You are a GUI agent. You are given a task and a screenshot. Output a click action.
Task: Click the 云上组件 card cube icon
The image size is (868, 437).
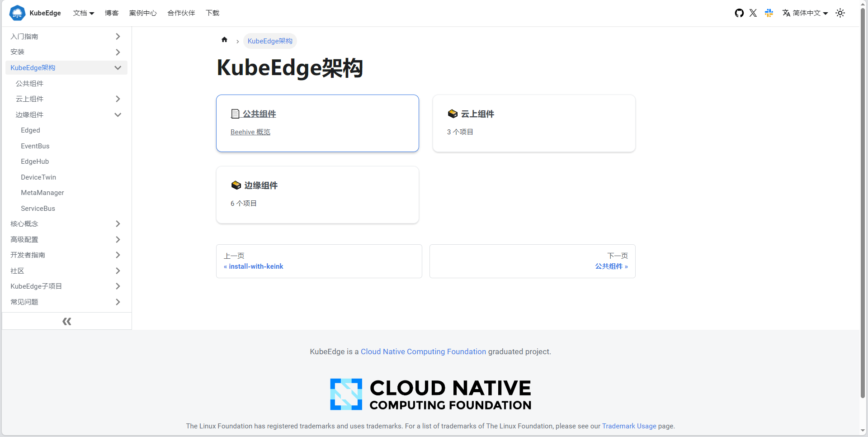(453, 114)
